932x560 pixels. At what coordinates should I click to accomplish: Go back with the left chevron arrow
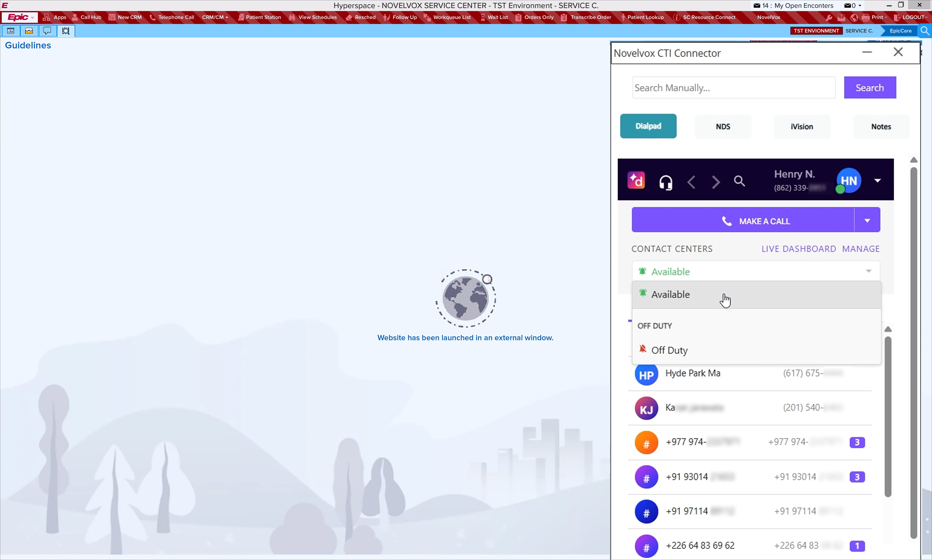coord(691,182)
